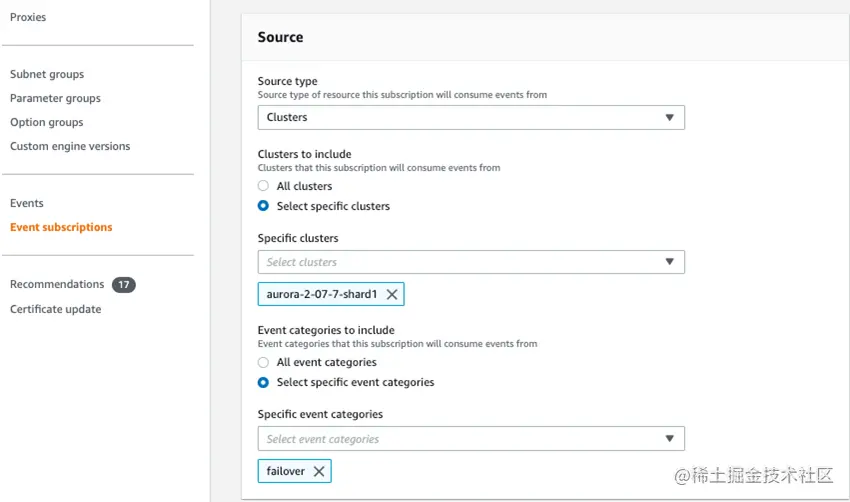This screenshot has width=850, height=502.
Task: Choose Select specific clusters option
Action: coord(263,206)
